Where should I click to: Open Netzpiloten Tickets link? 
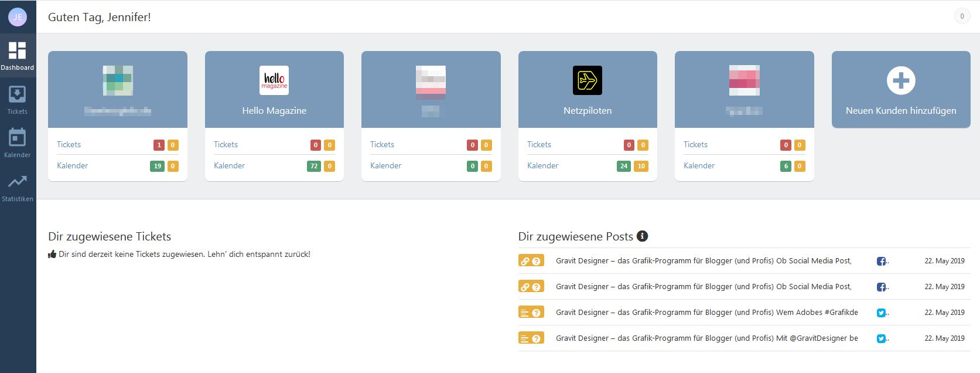(x=539, y=144)
